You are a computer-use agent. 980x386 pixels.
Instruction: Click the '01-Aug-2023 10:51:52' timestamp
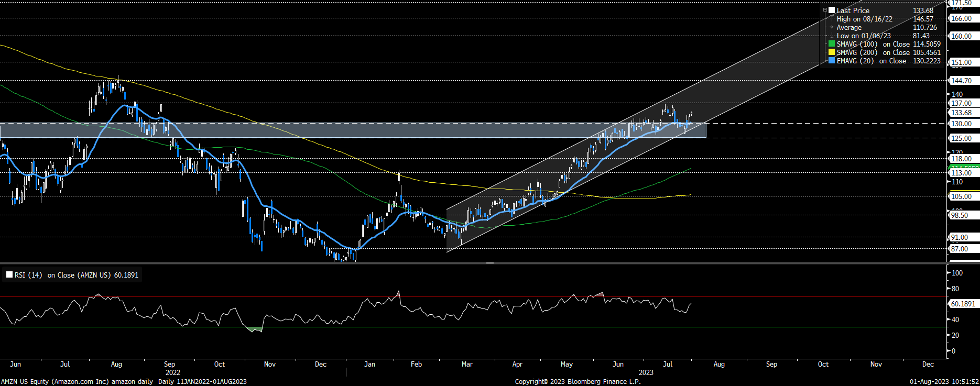pos(944,381)
